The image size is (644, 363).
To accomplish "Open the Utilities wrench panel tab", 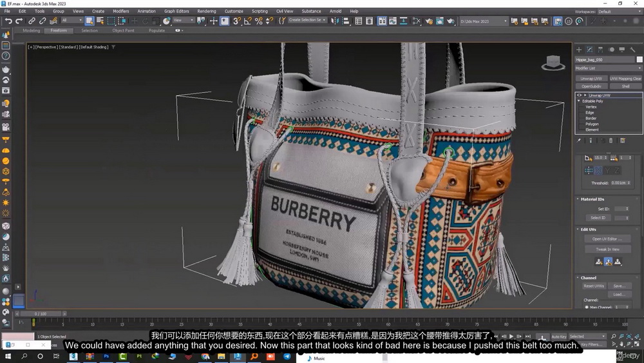I will click(632, 50).
